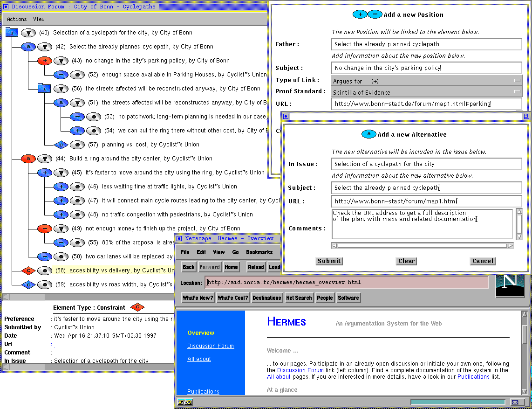Click the Netscape N logo
The height and width of the screenshot is (409, 532).
pyautogui.click(x=510, y=286)
